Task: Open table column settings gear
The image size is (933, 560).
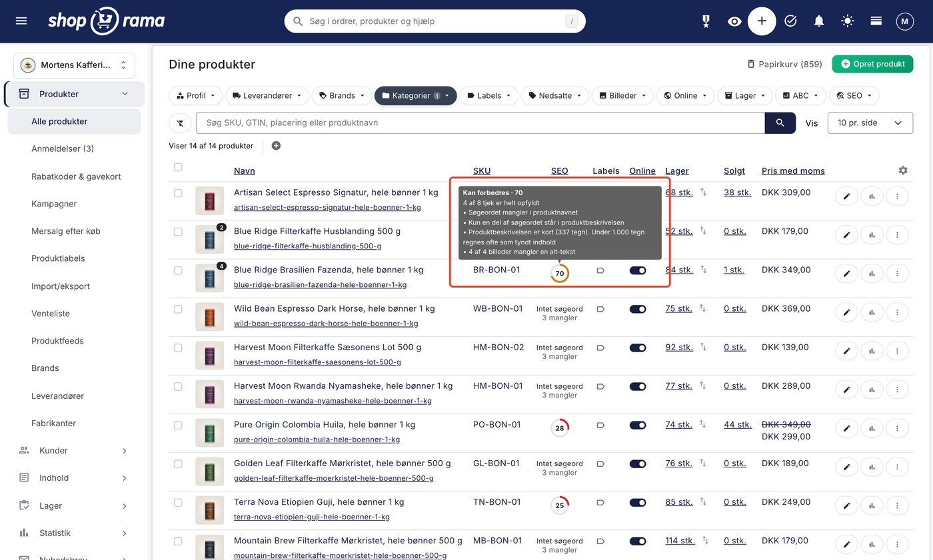Action: [x=903, y=170]
